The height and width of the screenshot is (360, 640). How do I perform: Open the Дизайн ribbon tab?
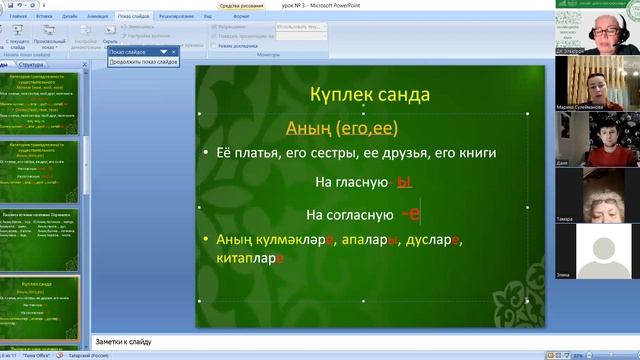click(70, 16)
